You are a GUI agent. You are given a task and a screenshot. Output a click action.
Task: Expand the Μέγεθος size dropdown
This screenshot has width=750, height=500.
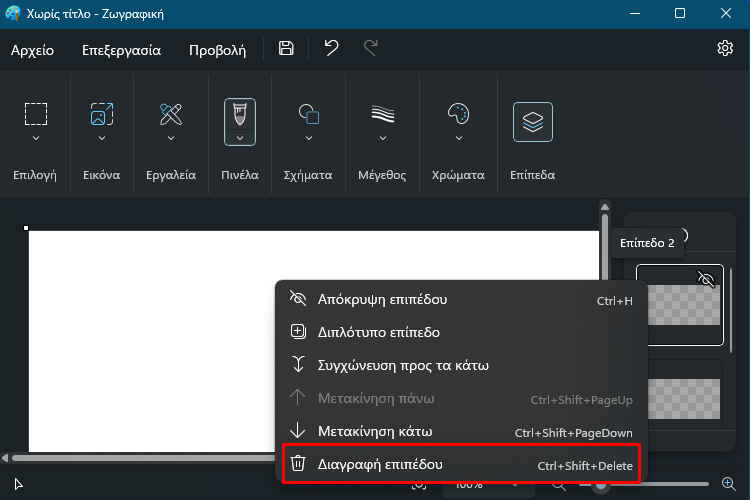pos(383,138)
